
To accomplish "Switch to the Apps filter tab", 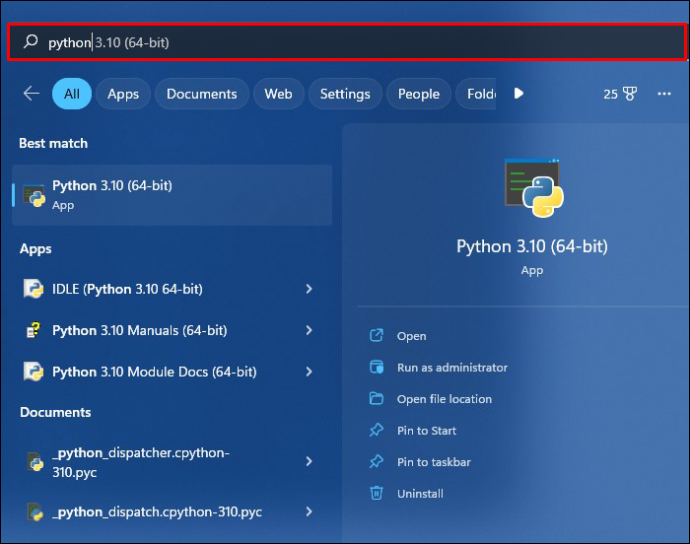I will [123, 94].
